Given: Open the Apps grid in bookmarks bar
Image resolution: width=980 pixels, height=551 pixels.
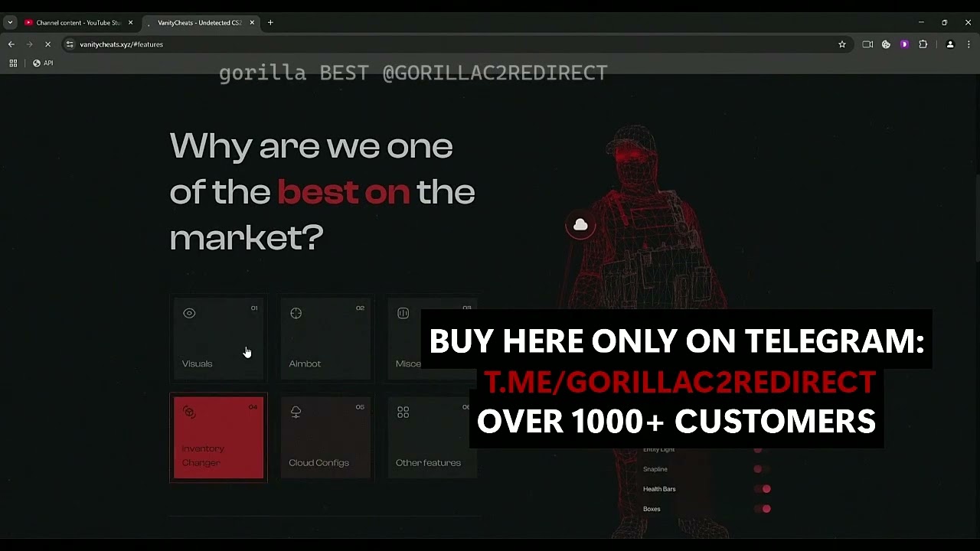Looking at the screenshot, I should tap(13, 63).
